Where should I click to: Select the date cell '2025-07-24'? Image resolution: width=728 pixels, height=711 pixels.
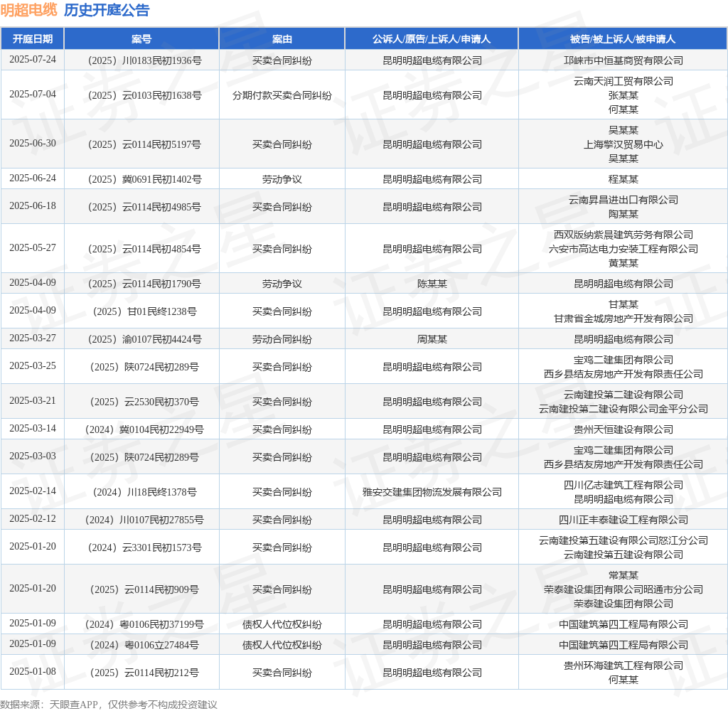(33, 60)
